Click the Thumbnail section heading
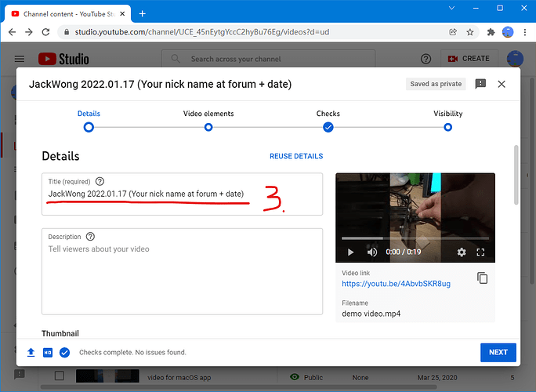Image resolution: width=536 pixels, height=392 pixels. (60, 333)
